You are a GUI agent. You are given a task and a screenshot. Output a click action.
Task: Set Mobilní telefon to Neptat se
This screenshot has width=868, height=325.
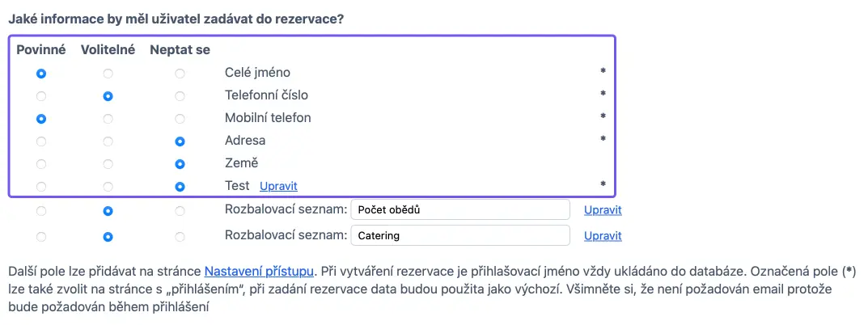pyautogui.click(x=180, y=119)
